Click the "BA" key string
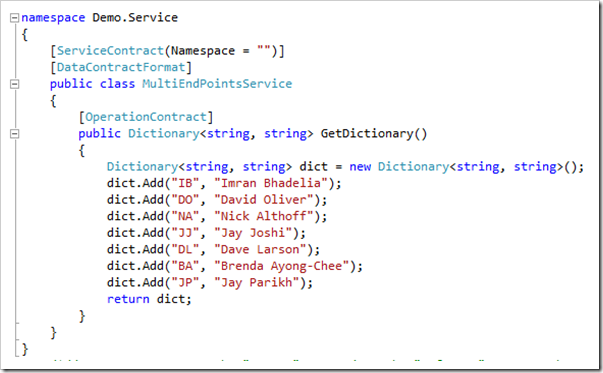 tap(185, 266)
